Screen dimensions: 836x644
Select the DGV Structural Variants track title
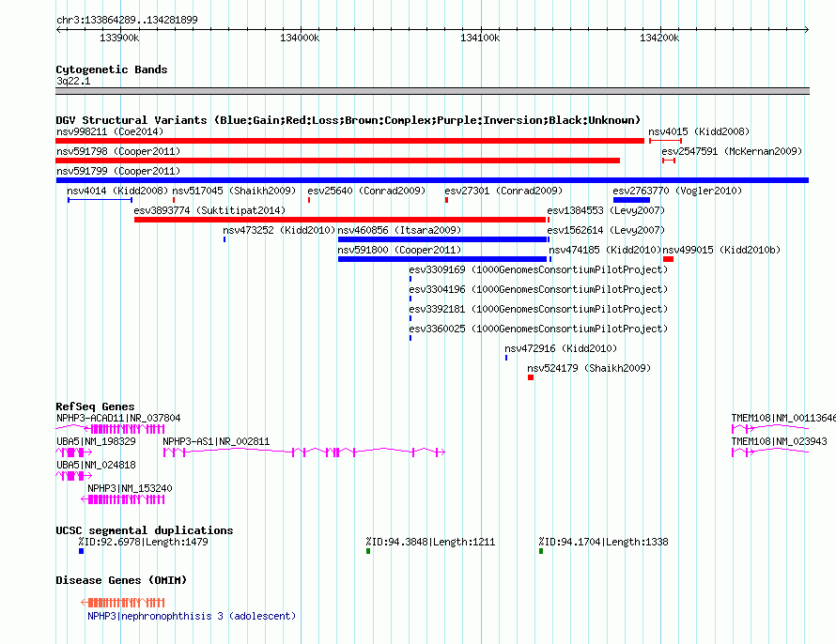coord(348,120)
